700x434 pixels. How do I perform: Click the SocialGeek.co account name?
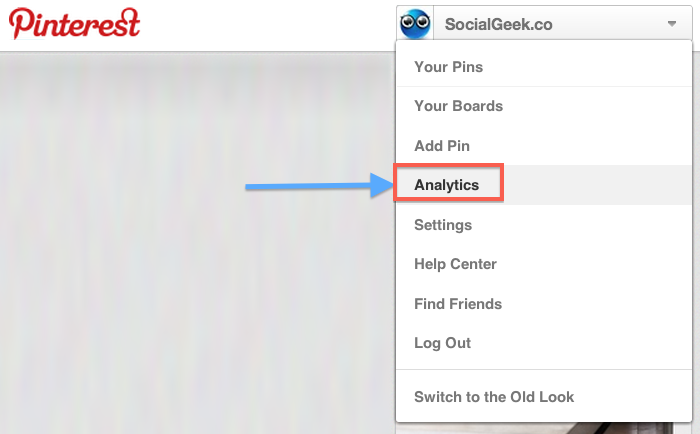[x=498, y=24]
